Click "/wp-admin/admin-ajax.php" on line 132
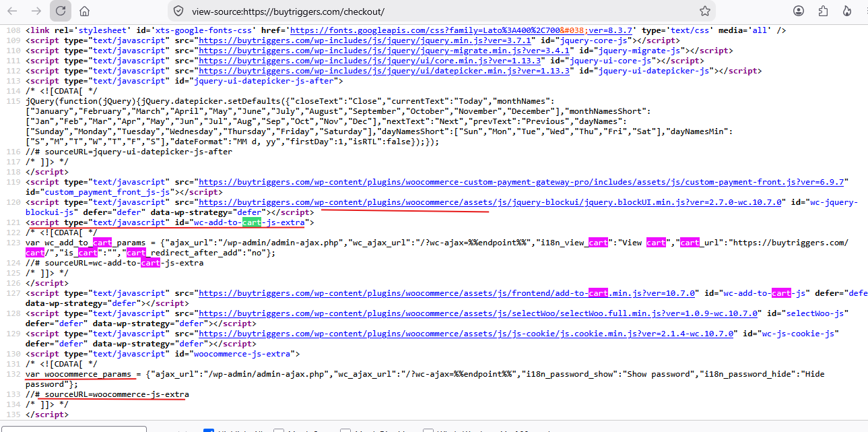The image size is (868, 432). (267, 374)
